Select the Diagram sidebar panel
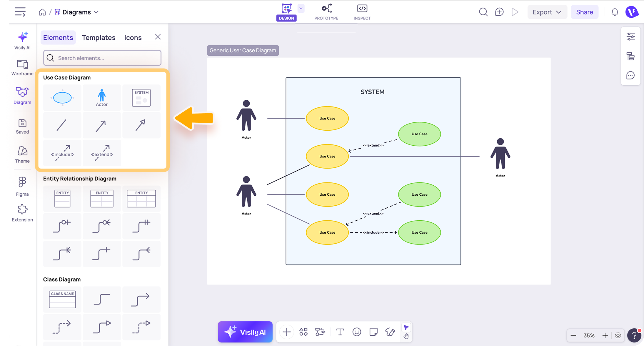This screenshot has width=644, height=346. point(22,96)
